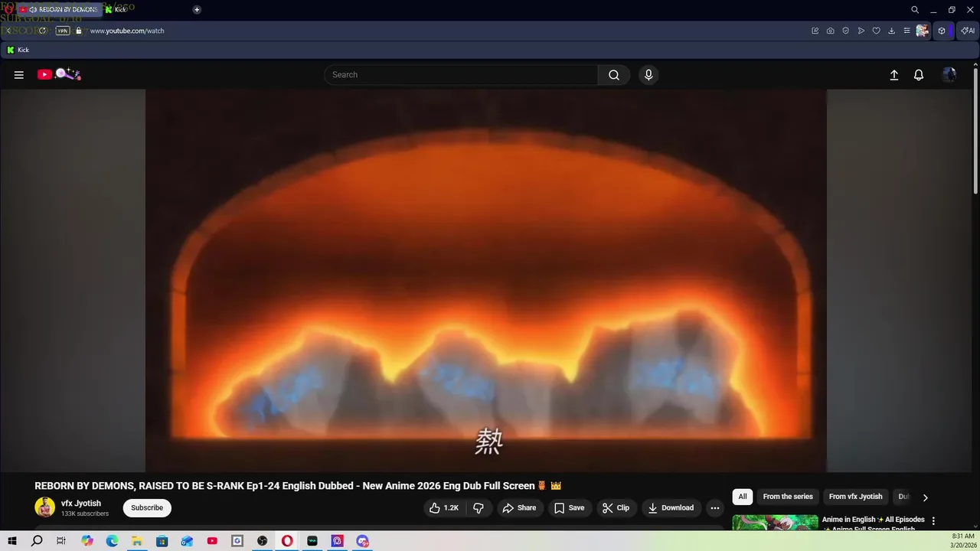This screenshot has height=551, width=980.
Task: Open a new browser tab with plus
Action: (197, 9)
